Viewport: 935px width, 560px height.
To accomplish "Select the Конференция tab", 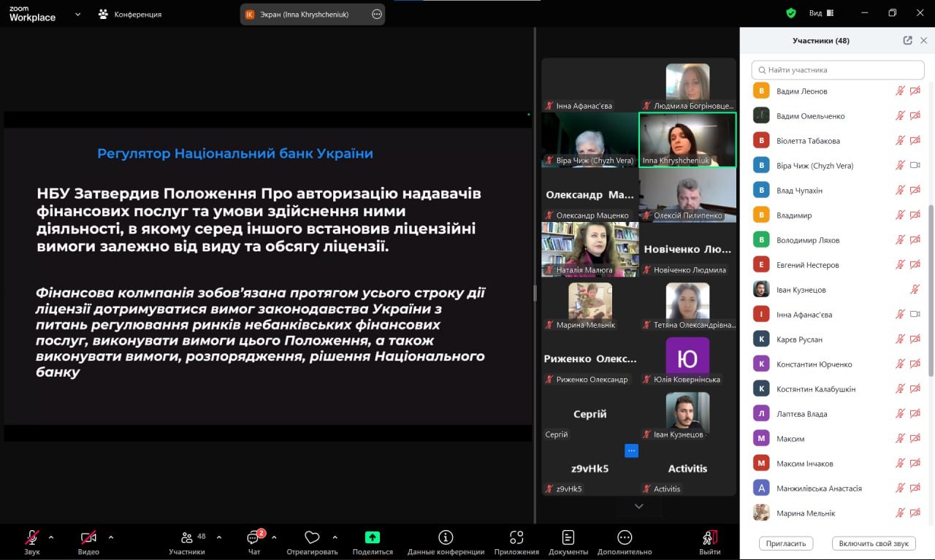I will [130, 14].
